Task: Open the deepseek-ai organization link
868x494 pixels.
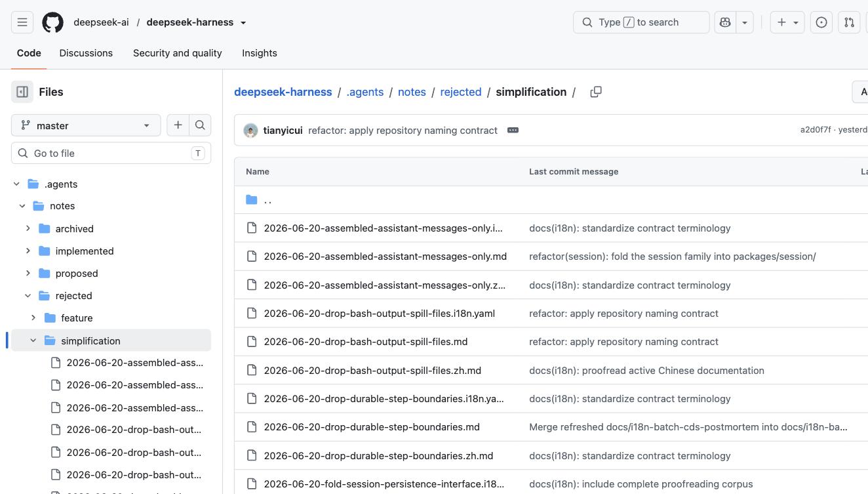Action: point(101,22)
